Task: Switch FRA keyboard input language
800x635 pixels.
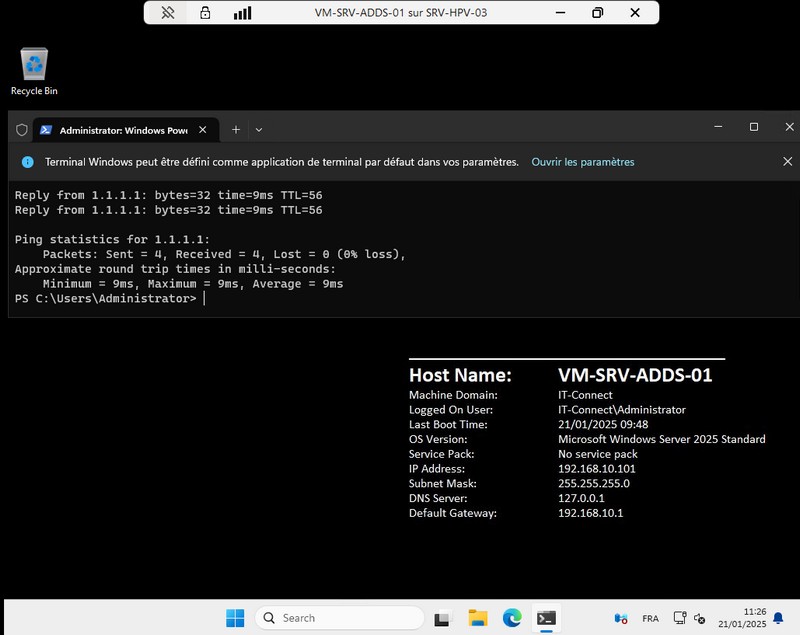Action: point(650,618)
